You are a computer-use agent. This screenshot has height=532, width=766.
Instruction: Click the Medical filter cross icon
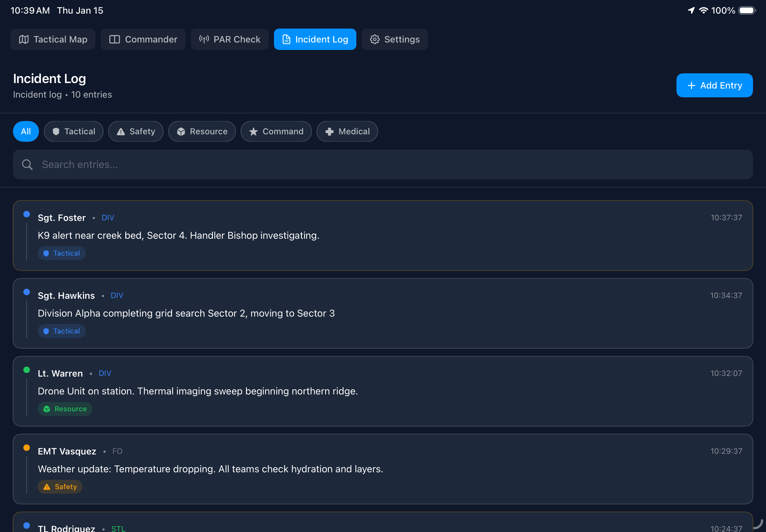coord(329,132)
